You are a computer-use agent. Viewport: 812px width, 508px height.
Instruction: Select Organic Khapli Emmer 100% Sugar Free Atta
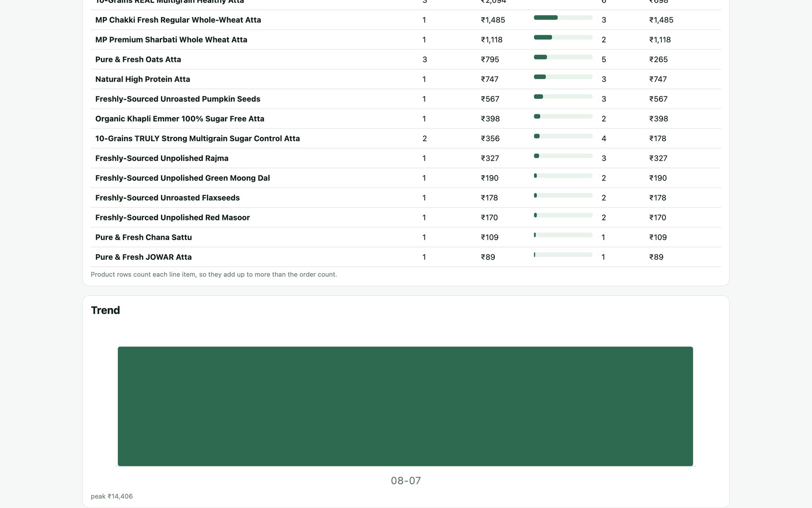[x=180, y=119]
